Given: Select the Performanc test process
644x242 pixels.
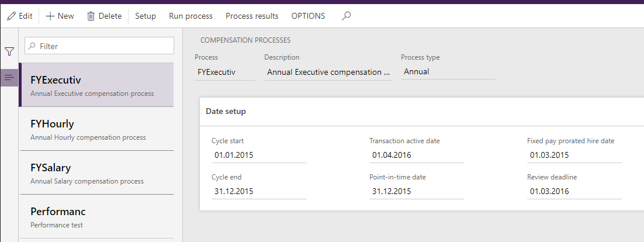Looking at the screenshot, I should 96,217.
